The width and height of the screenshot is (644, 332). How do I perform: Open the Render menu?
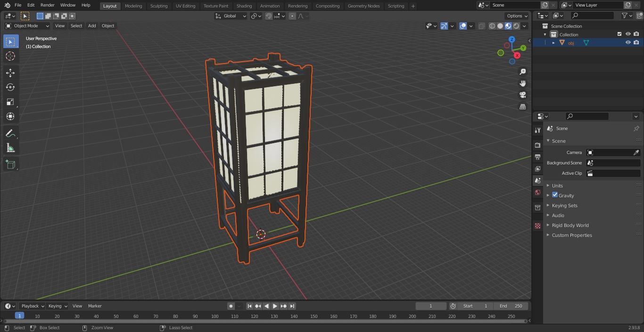tap(47, 5)
